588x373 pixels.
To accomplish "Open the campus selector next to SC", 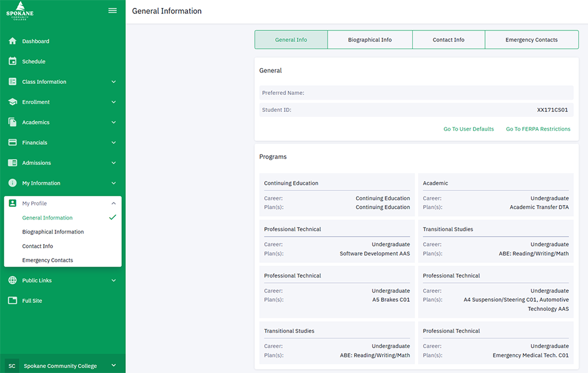I will coord(113,366).
